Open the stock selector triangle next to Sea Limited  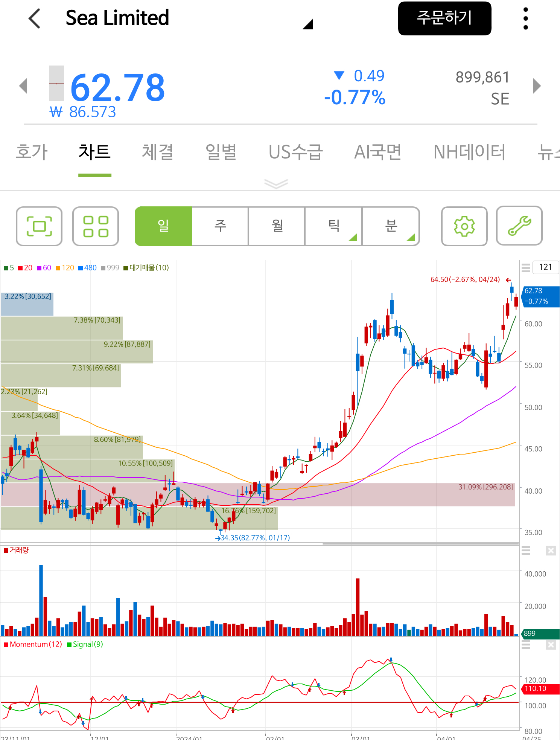(308, 24)
